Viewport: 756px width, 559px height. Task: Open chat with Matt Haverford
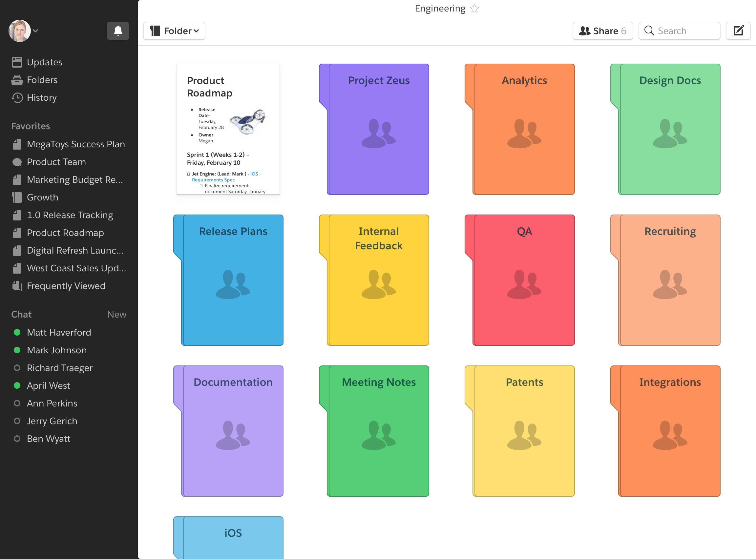pos(58,332)
